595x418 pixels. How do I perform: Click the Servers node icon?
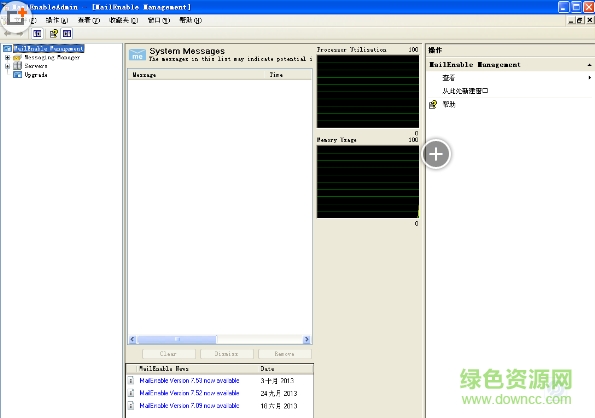[17, 66]
